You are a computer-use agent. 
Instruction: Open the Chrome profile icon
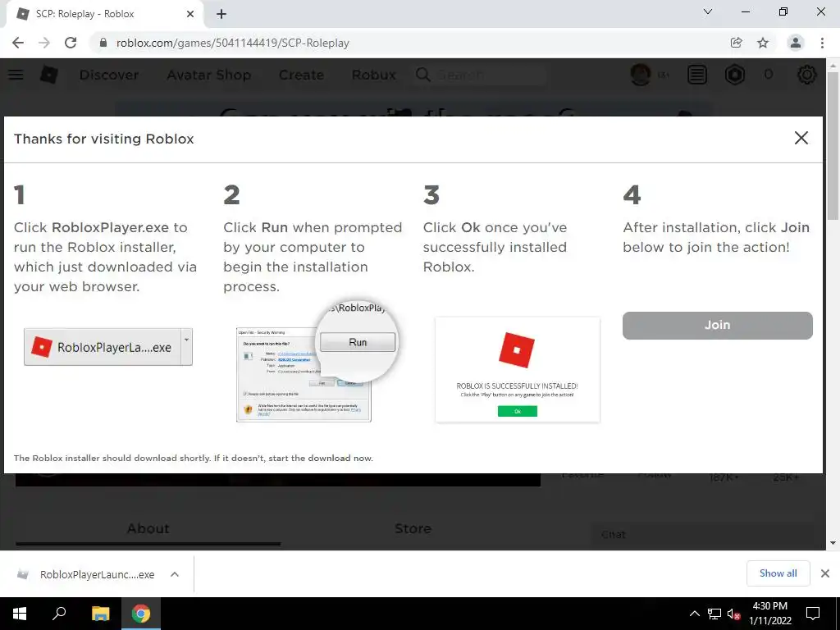[796, 43]
